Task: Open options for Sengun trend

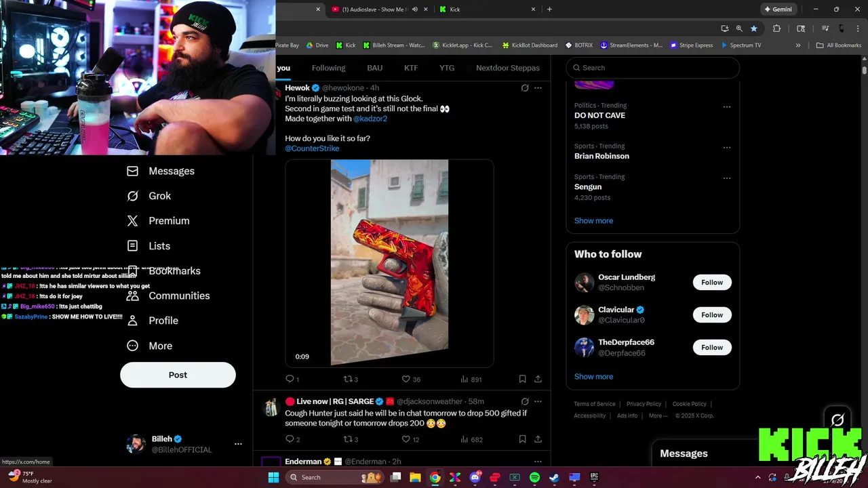Action: [726, 178]
